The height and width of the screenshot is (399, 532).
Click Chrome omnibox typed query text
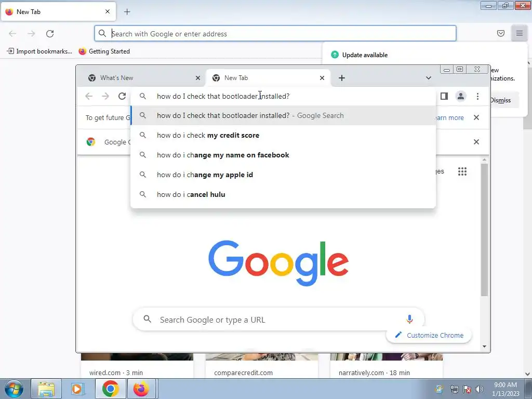click(223, 96)
